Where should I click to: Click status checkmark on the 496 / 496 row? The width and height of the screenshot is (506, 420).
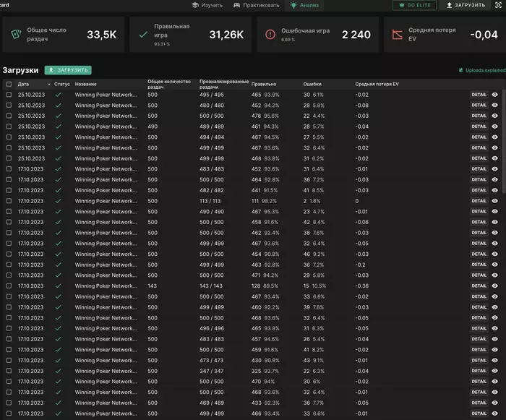click(58, 328)
